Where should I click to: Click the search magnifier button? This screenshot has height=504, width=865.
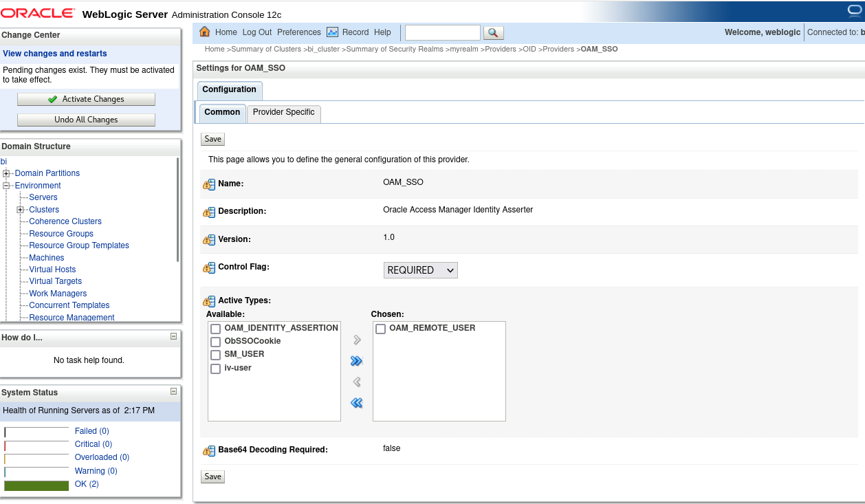(x=494, y=33)
